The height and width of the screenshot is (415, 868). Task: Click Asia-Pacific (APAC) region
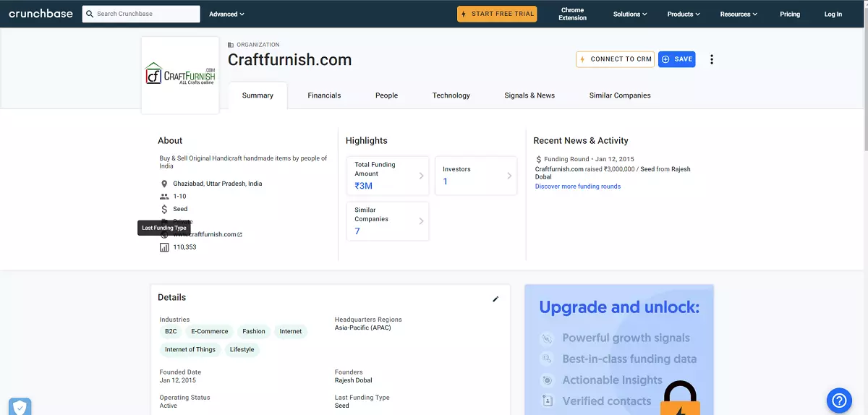362,328
